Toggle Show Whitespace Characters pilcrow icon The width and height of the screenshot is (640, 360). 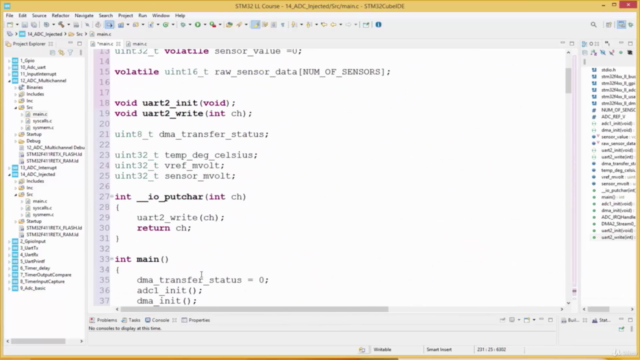[283, 25]
